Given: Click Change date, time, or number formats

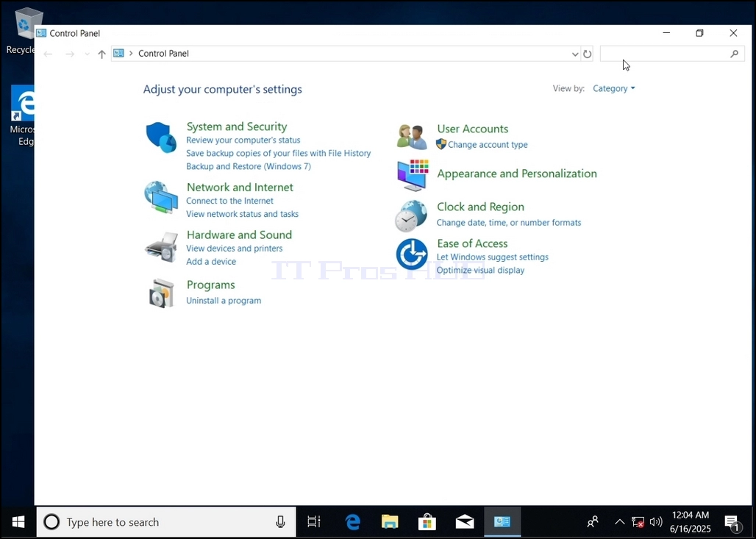Looking at the screenshot, I should click(509, 223).
